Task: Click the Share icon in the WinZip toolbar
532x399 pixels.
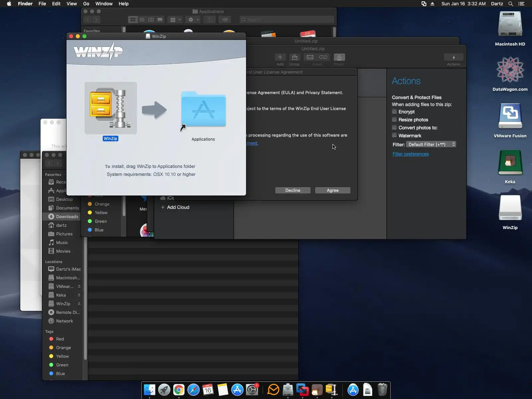Action: [x=339, y=57]
